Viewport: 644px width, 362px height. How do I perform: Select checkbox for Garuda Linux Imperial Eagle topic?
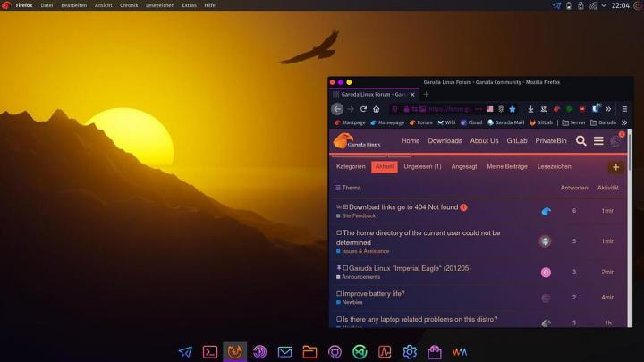[x=345, y=268]
